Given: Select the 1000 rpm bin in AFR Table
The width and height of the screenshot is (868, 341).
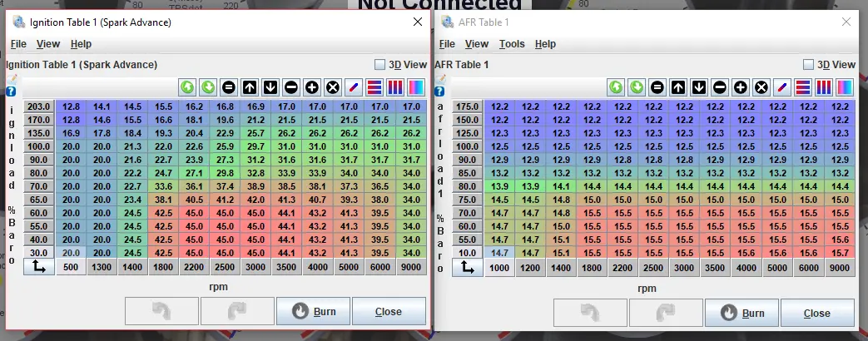Looking at the screenshot, I should point(500,268).
